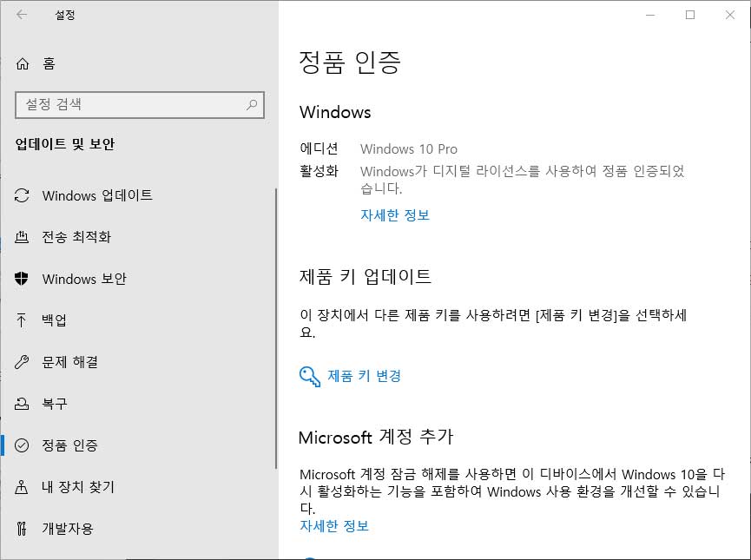This screenshot has height=560, width=751.
Task: Click the 백업 upload arrow icon
Action: coord(22,320)
